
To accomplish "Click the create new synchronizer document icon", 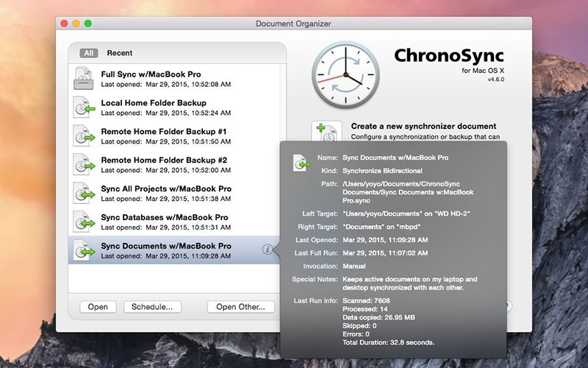I will (326, 132).
